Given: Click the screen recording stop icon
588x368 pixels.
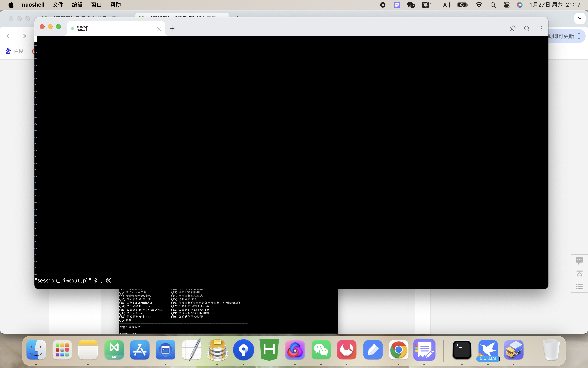Looking at the screenshot, I should (383, 5).
